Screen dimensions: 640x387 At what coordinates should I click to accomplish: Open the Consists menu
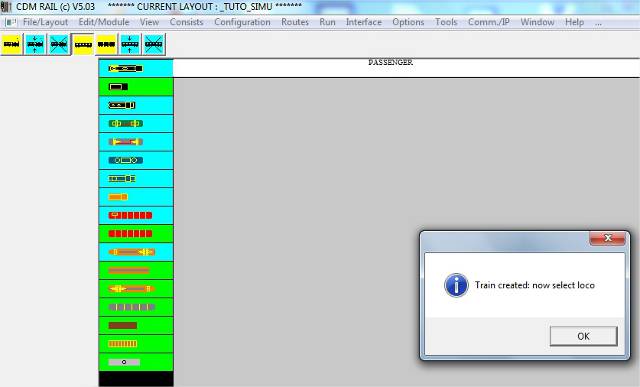pos(187,22)
